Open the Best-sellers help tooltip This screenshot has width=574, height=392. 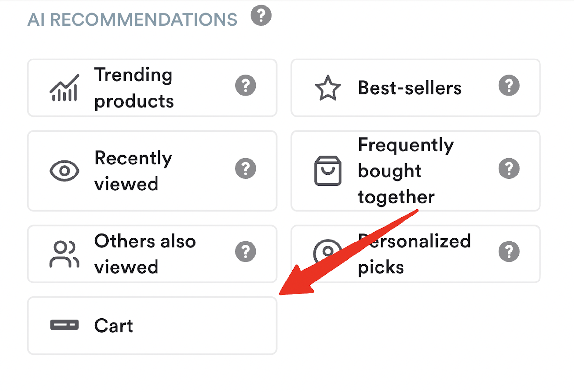509,85
